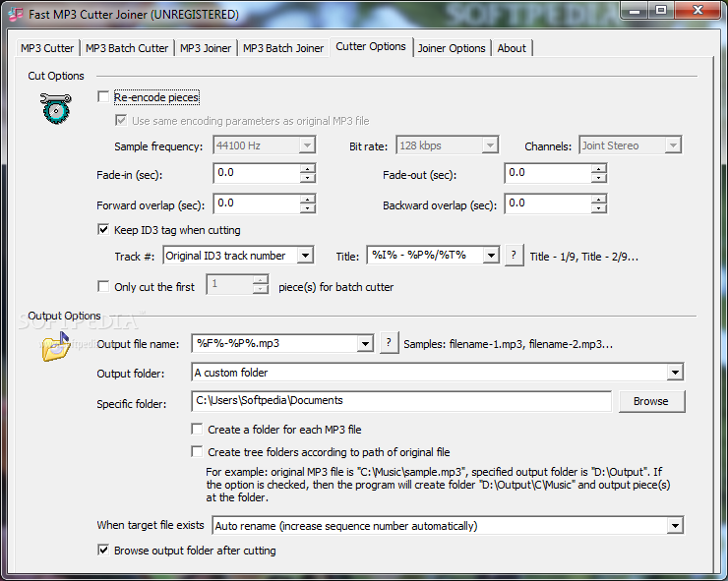
Task: Open the MP3 Batch Cutter tab
Action: (127, 48)
